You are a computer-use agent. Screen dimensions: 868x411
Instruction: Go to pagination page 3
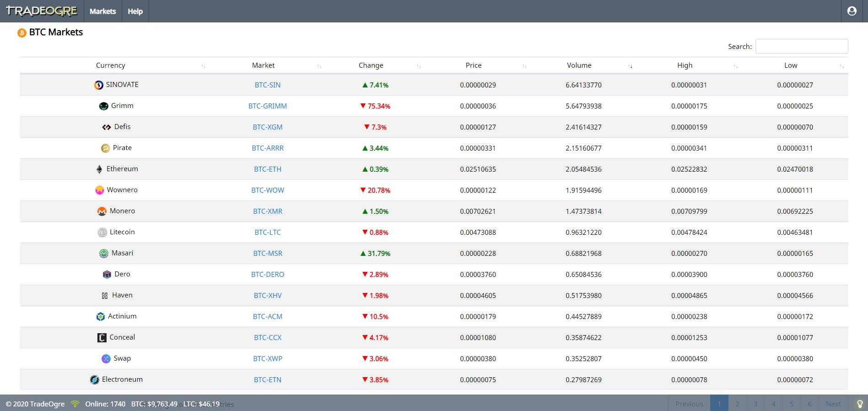[x=755, y=404]
